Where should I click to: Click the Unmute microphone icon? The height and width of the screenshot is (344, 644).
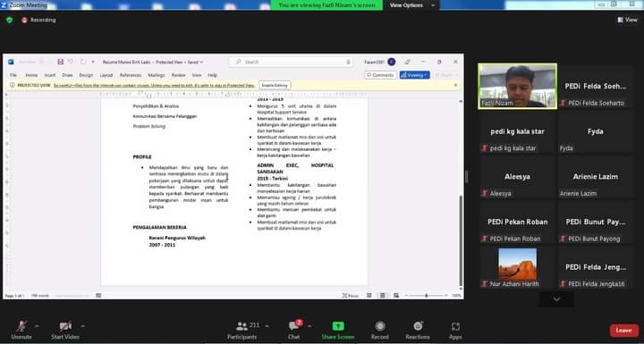(x=21, y=326)
